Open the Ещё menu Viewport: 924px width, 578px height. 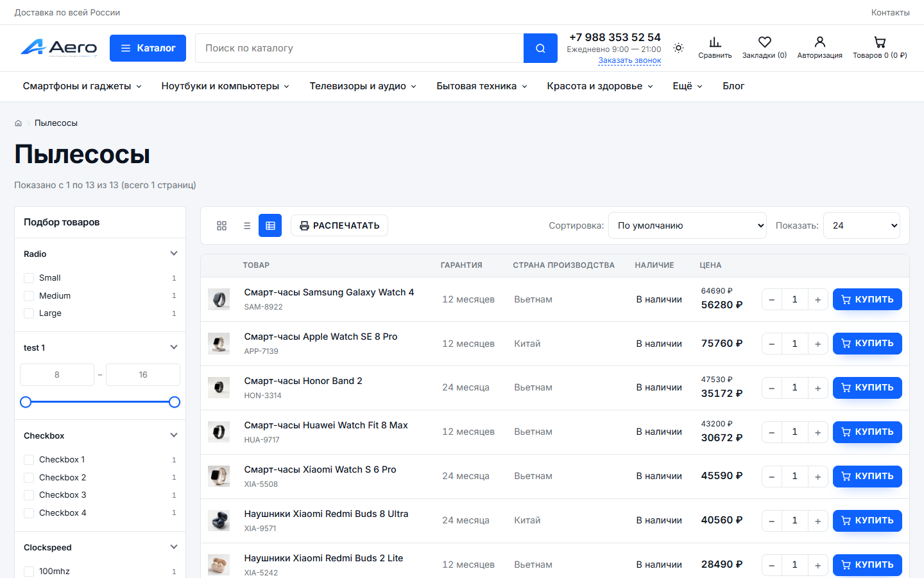687,86
